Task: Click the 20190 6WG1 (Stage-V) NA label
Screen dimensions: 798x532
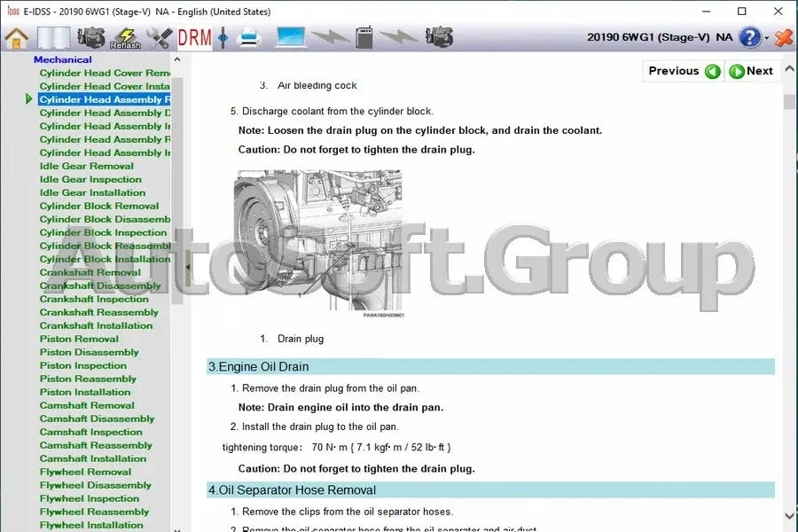Action: [660, 37]
